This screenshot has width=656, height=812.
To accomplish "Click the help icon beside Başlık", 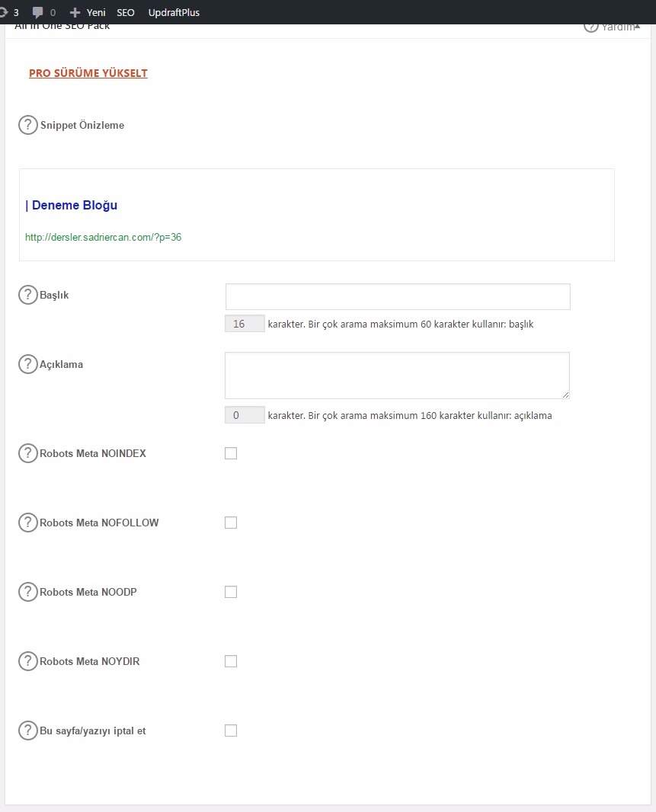I will (28, 295).
